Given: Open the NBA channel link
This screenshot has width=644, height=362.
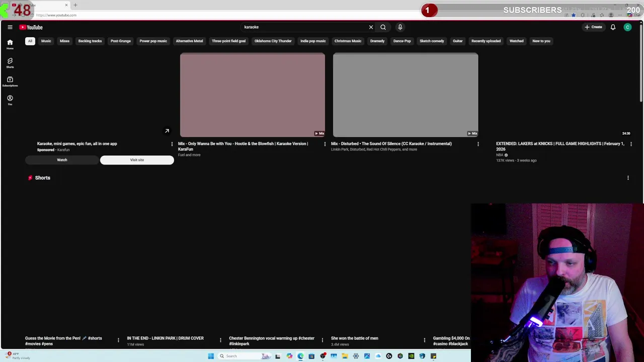Looking at the screenshot, I should coord(500,155).
